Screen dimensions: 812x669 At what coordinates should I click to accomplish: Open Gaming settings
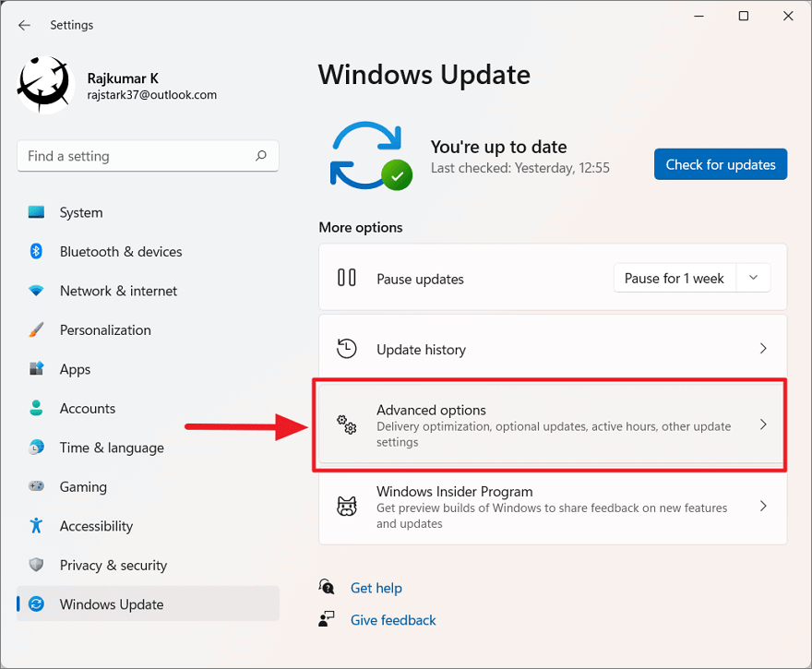click(148, 486)
